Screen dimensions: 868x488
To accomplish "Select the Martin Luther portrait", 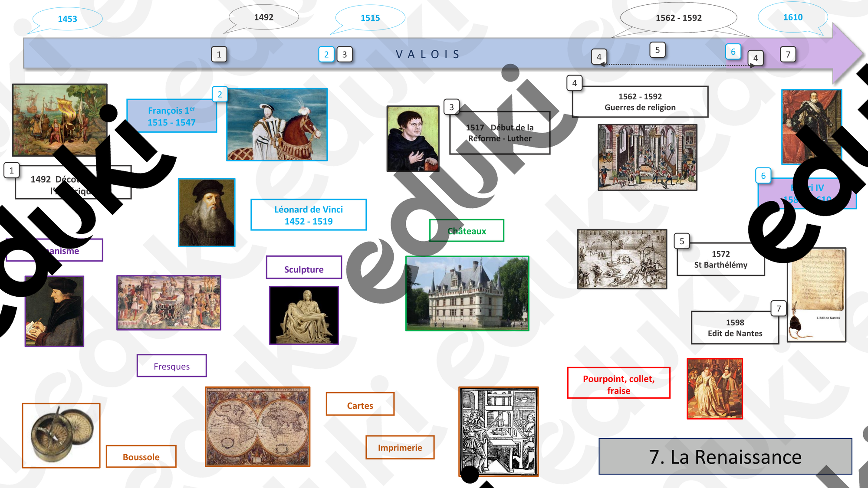I will click(413, 139).
